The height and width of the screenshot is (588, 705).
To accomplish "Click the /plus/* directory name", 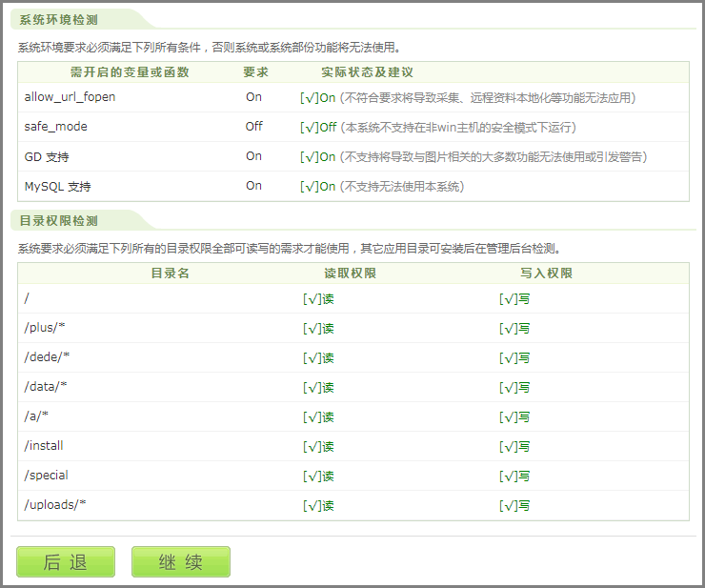I will [x=45, y=328].
